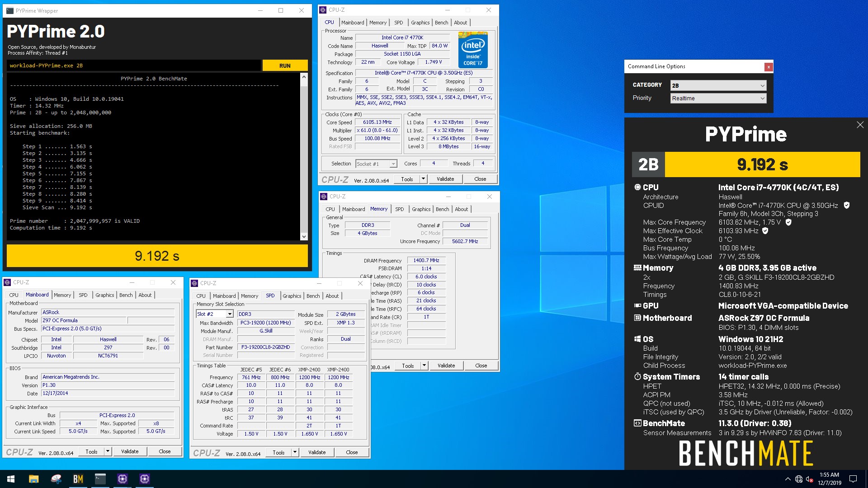The height and width of the screenshot is (488, 868).
Task: Click DRAM Frequency value 1400.7 MHz
Action: coord(426,260)
